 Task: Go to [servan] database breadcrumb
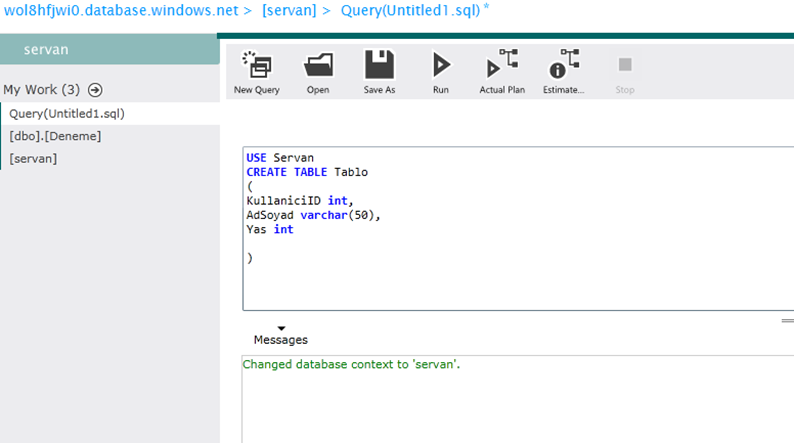[289, 10]
